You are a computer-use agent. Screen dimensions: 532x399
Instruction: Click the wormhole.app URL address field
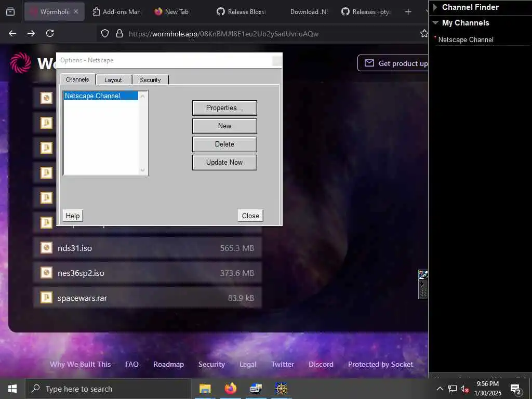(223, 34)
